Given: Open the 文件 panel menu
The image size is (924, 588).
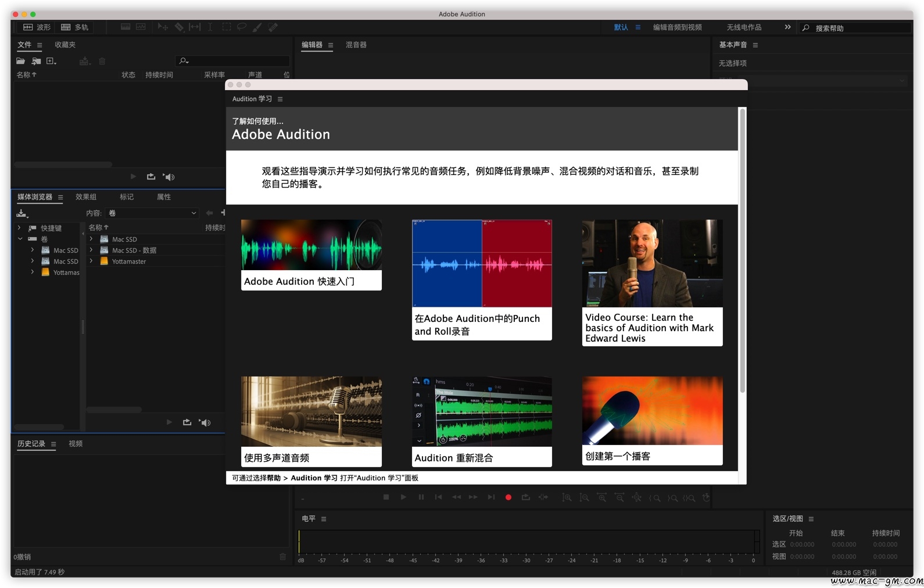Looking at the screenshot, I should [40, 45].
